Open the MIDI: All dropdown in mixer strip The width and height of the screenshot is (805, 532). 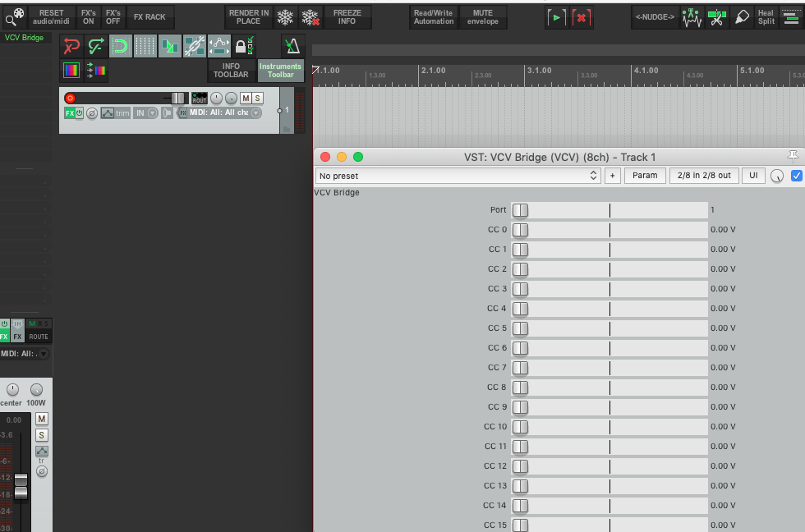25,354
